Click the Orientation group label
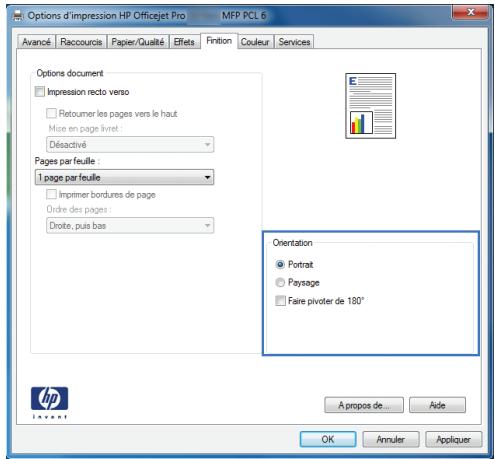 [x=293, y=243]
